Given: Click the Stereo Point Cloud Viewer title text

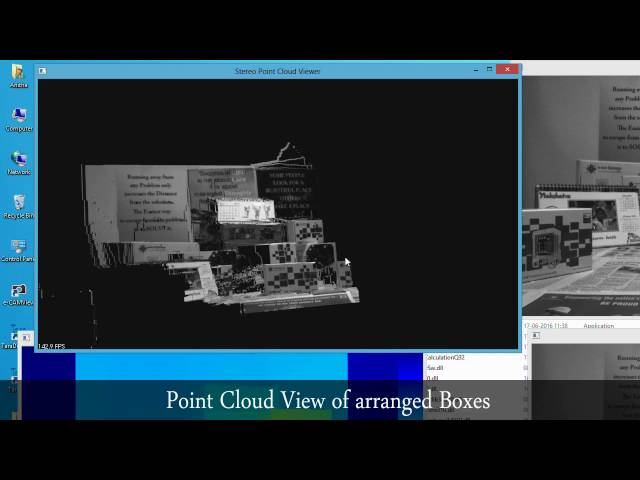Looking at the screenshot, I should pyautogui.click(x=278, y=71).
